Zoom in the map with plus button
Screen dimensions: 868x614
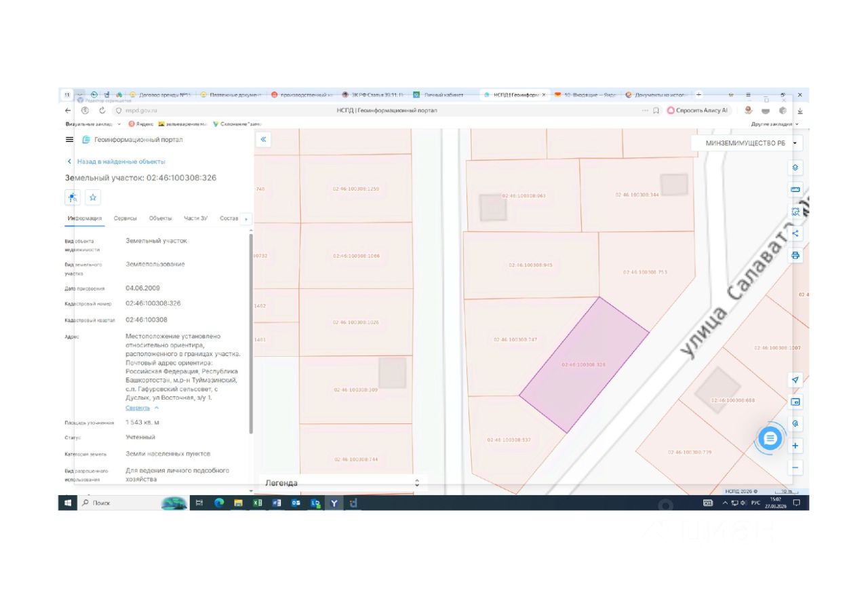[x=795, y=446]
